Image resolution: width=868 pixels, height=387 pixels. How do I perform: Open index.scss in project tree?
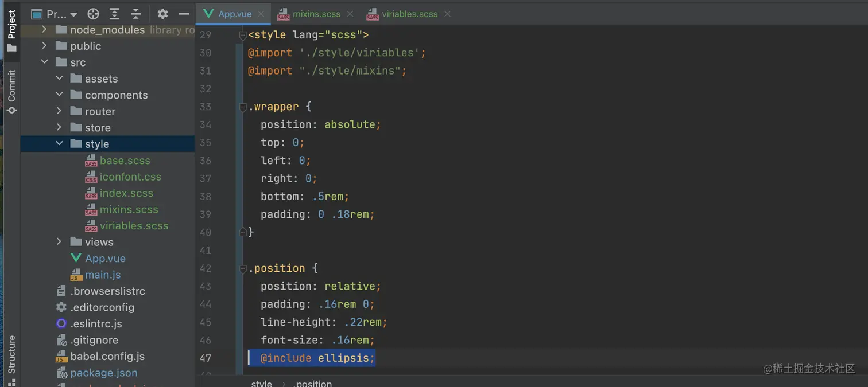click(126, 193)
